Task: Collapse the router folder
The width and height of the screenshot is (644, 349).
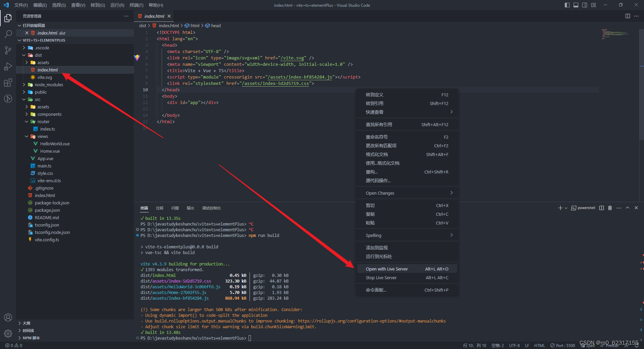Action: click(43, 121)
